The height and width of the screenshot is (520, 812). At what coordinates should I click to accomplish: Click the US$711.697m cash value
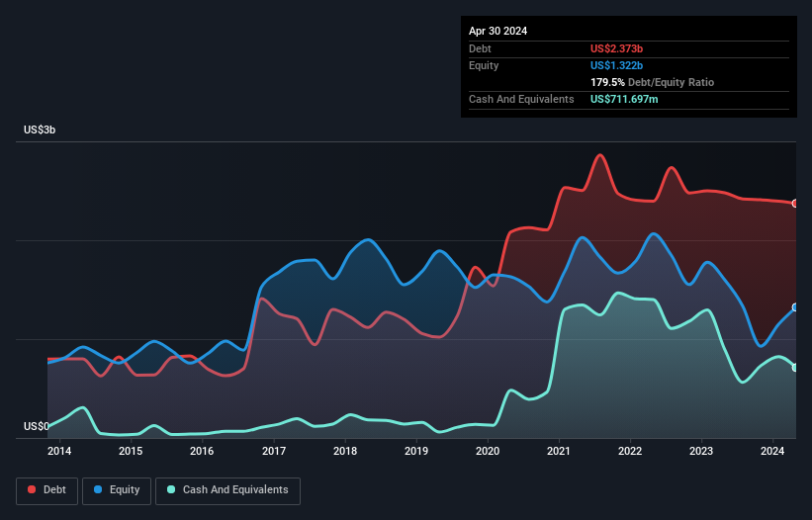pyautogui.click(x=624, y=99)
